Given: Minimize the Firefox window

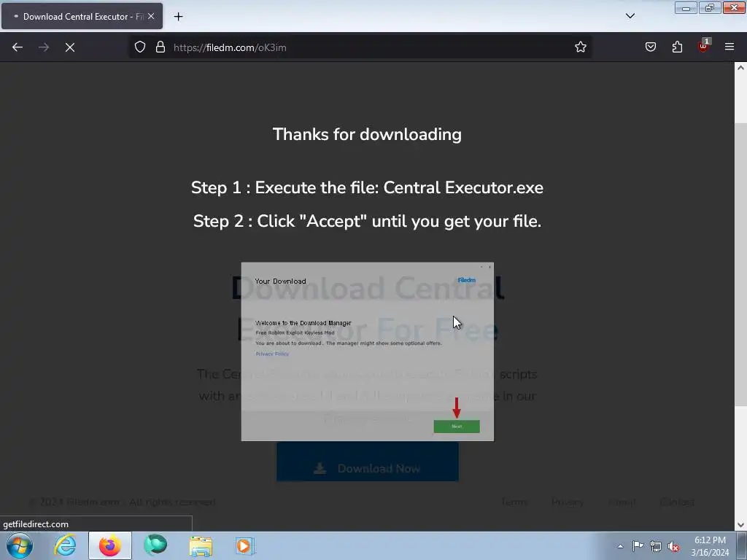Looking at the screenshot, I should [686, 7].
